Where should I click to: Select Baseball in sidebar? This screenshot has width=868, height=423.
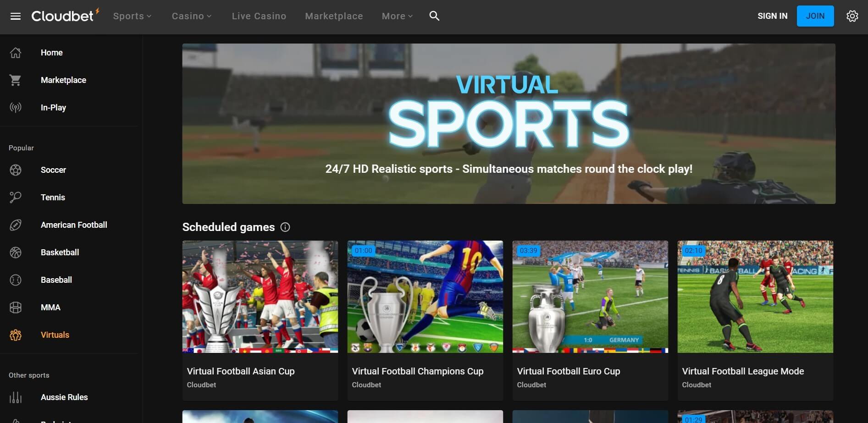coord(56,280)
